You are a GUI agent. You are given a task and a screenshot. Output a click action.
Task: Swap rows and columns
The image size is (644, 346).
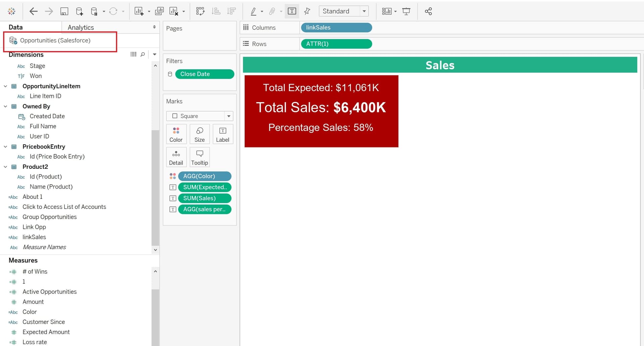tap(200, 11)
